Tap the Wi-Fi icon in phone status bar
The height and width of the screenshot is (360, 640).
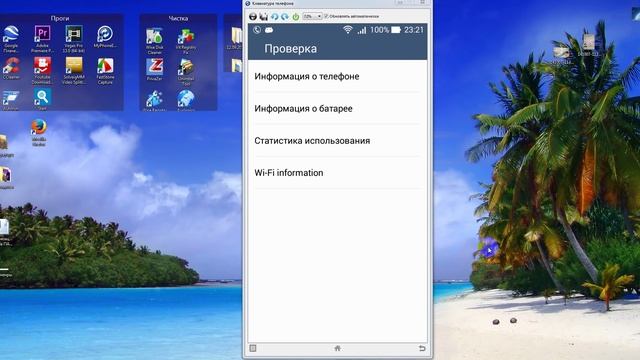click(x=348, y=30)
